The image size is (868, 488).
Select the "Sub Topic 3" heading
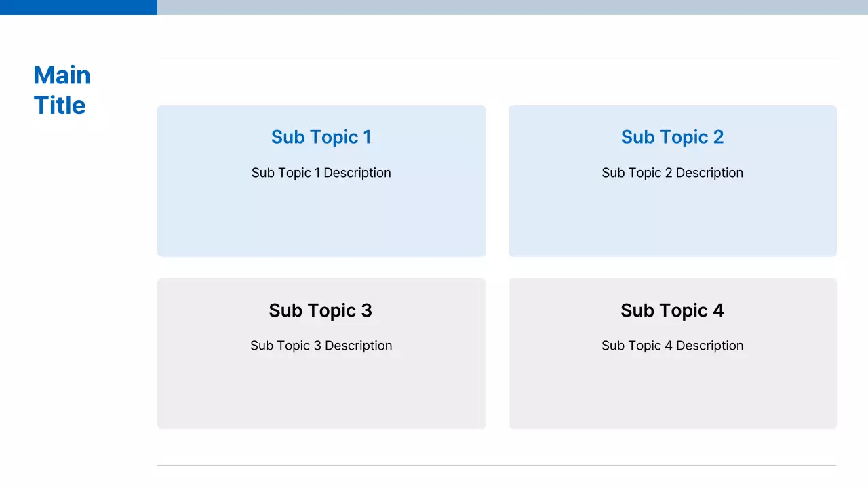coord(320,310)
